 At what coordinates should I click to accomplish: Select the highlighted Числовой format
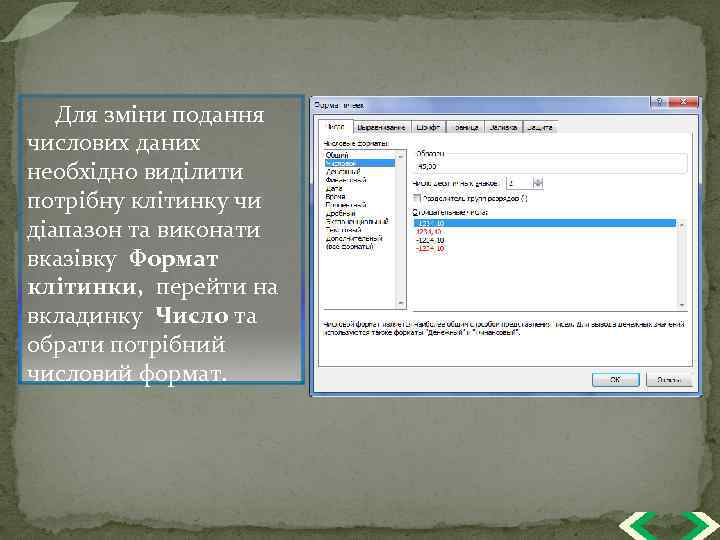tap(360, 163)
